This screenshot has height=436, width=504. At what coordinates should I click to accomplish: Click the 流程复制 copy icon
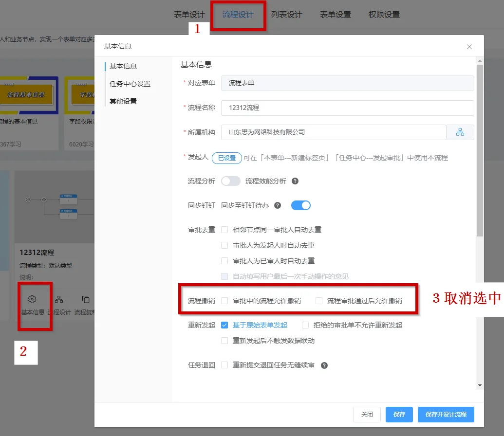tap(86, 299)
